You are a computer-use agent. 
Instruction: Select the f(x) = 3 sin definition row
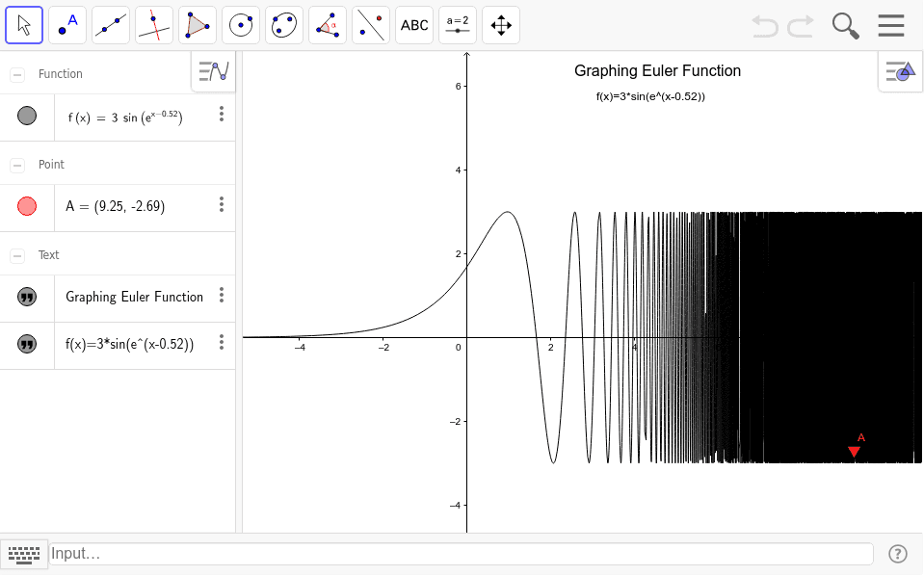click(x=145, y=118)
